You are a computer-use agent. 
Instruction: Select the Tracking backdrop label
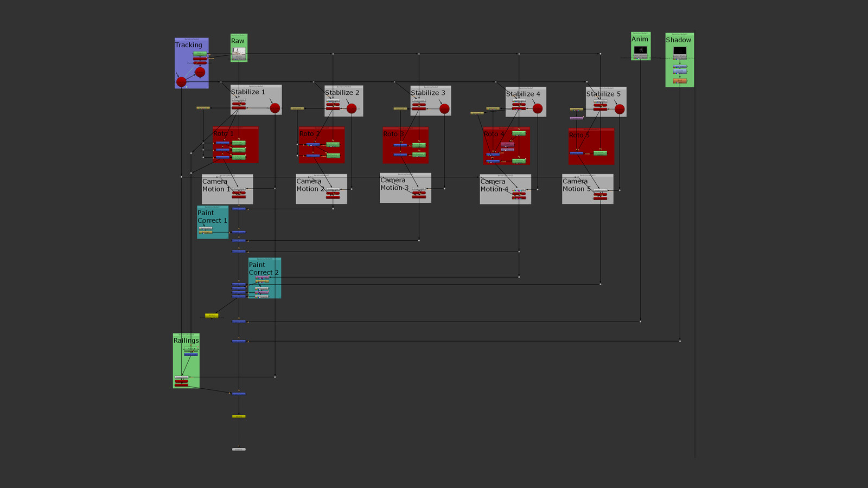tap(188, 45)
